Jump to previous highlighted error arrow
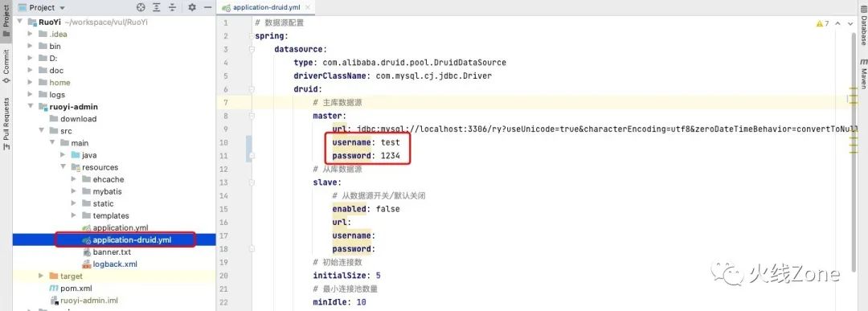The width and height of the screenshot is (868, 311). (x=838, y=24)
